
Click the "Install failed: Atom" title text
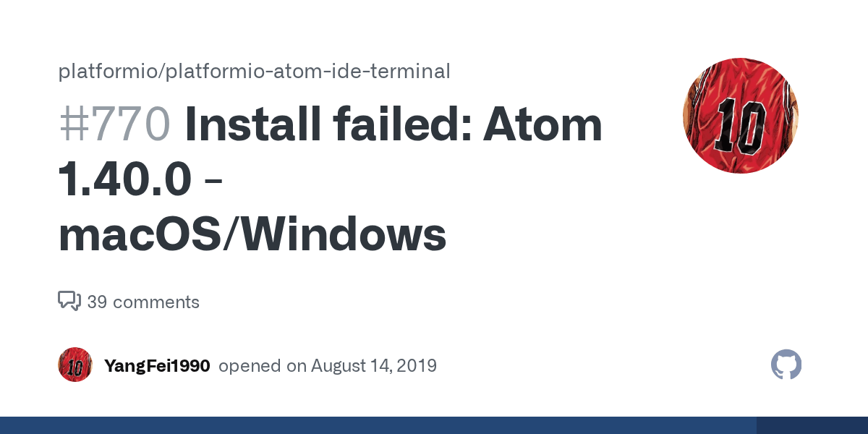[x=393, y=124]
